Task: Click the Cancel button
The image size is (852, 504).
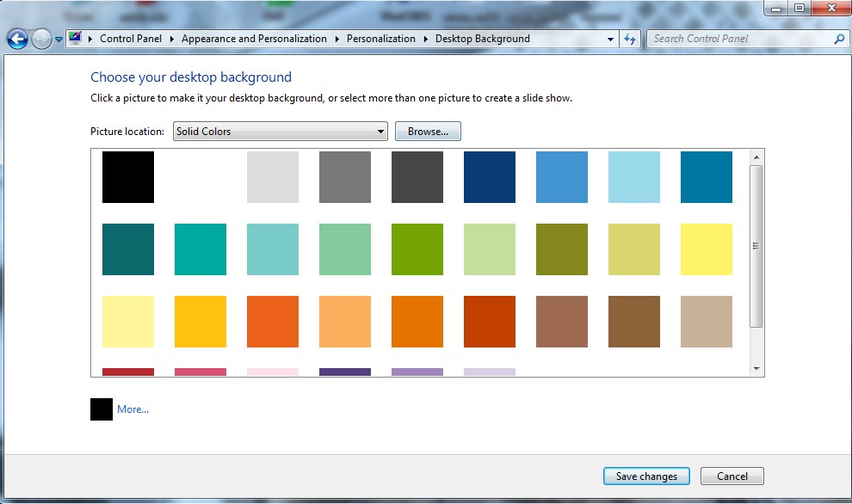Action: pyautogui.click(x=732, y=476)
